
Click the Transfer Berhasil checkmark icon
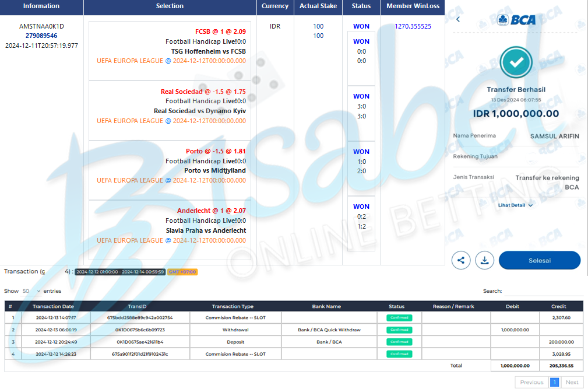click(x=516, y=62)
